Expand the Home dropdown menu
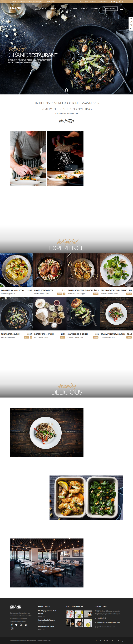 click(43, 9)
